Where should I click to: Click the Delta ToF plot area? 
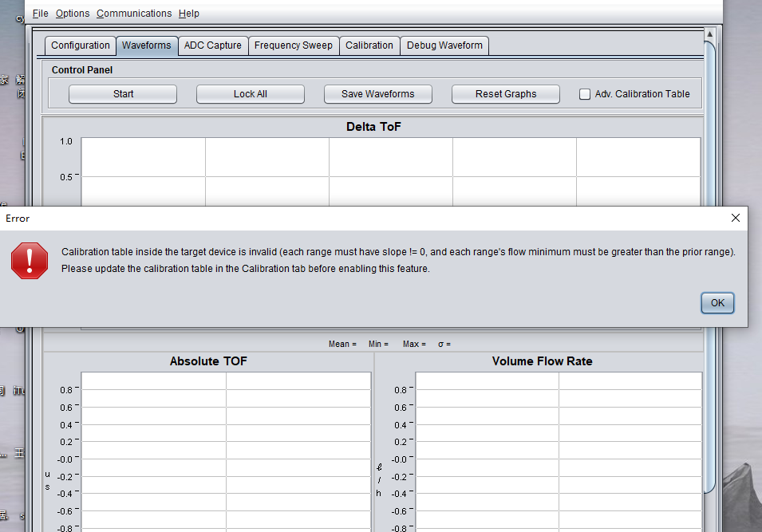coord(391,171)
